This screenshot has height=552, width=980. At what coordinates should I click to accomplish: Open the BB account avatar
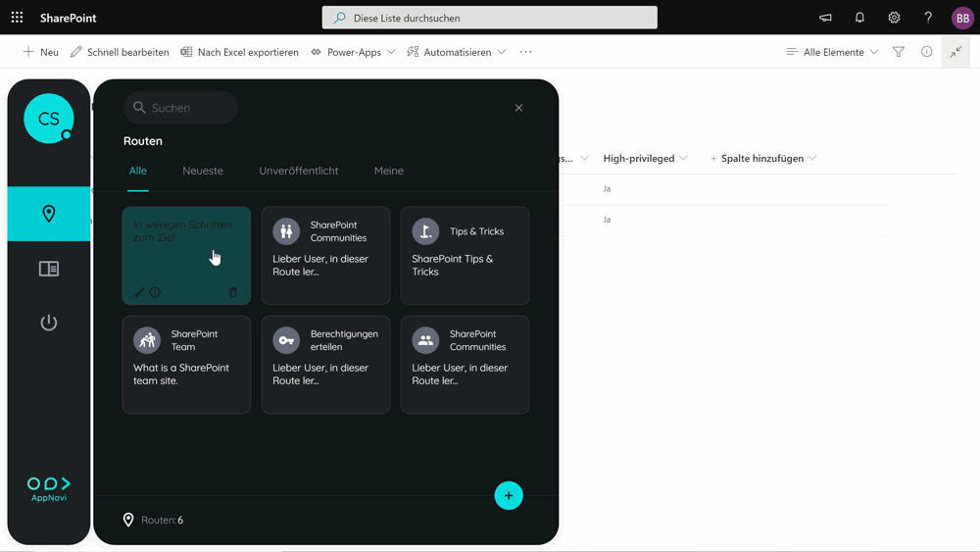point(962,18)
